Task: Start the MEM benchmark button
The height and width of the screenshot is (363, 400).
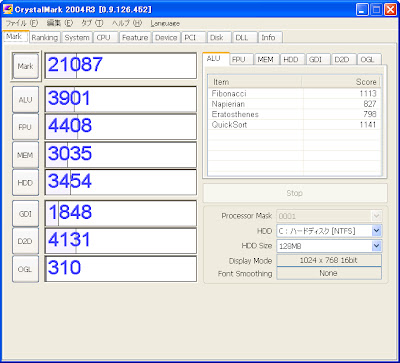Action: (26, 155)
